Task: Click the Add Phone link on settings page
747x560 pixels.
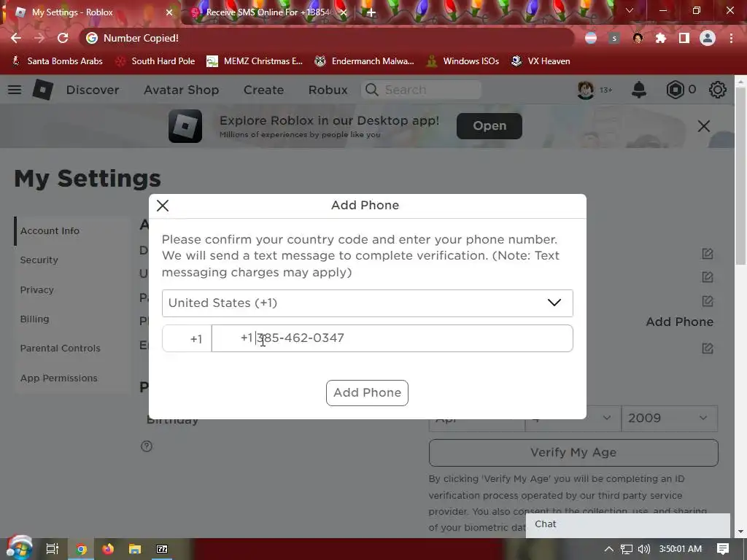Action: [679, 322]
